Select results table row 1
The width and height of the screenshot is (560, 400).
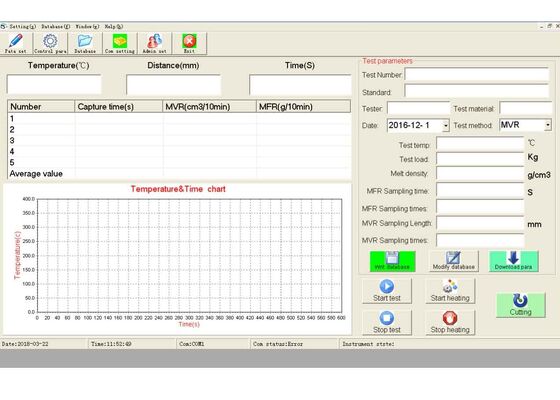(179, 119)
